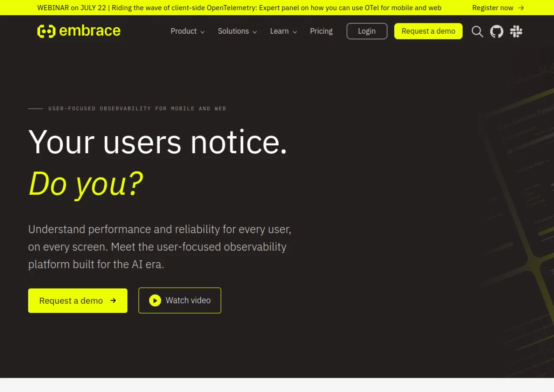
Task: Open the GitHub icon link
Action: [497, 31]
